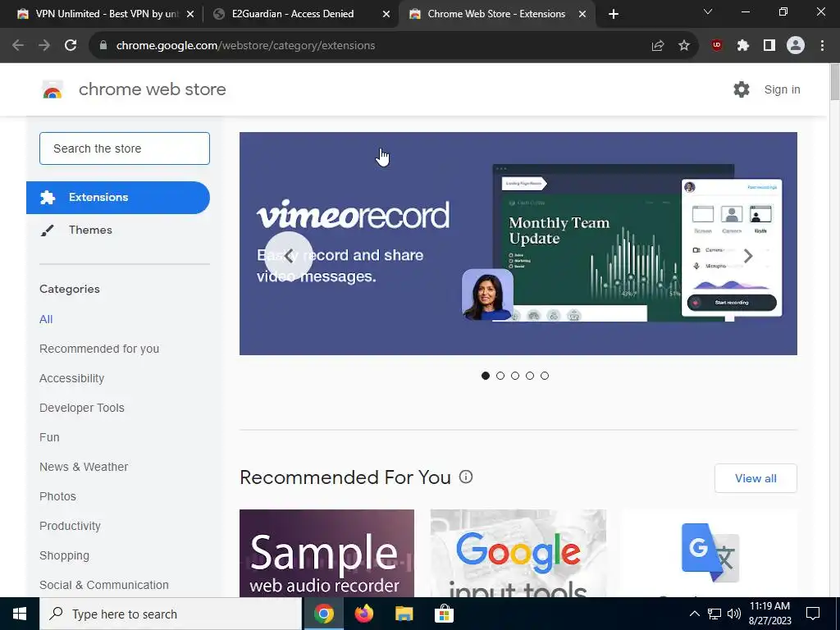Screen dimensions: 840x630
Task: Select Extensions in the sidebar
Action: [x=118, y=197]
